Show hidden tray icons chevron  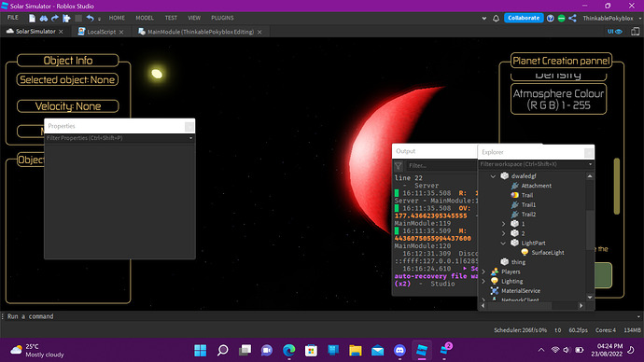(541, 350)
